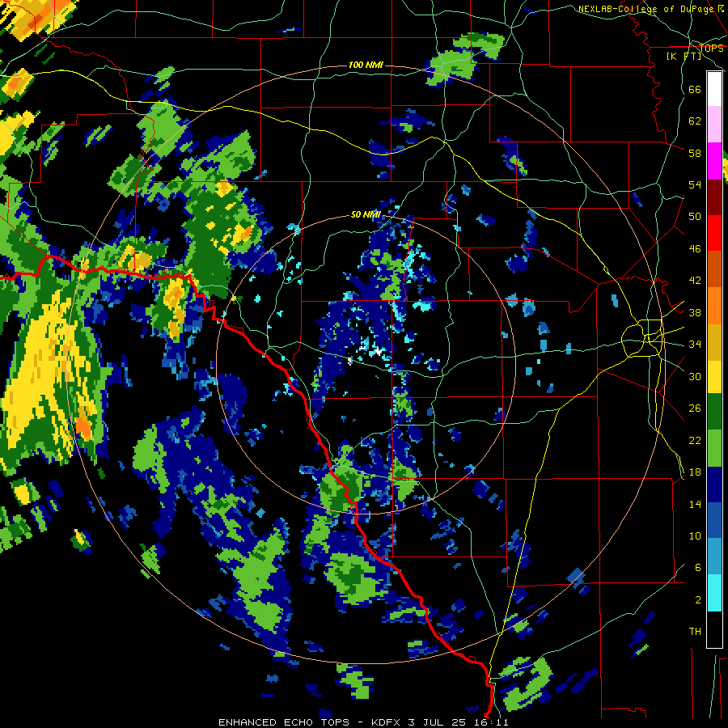Click the black TH swatch in the legend
Image resolution: width=728 pixels, height=728 pixels.
(714, 629)
